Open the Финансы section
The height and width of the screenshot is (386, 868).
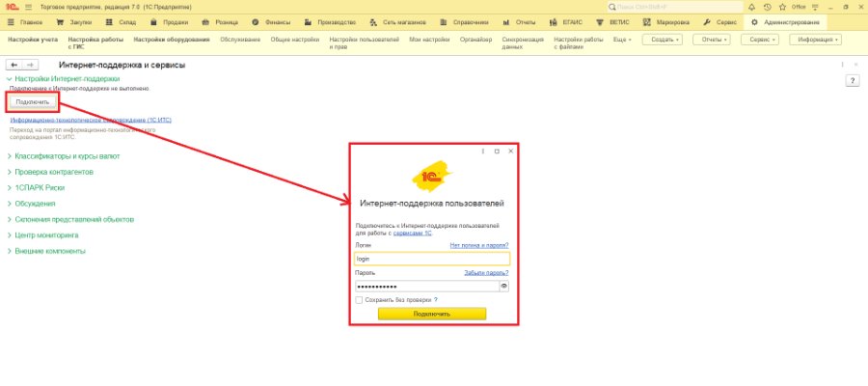272,23
